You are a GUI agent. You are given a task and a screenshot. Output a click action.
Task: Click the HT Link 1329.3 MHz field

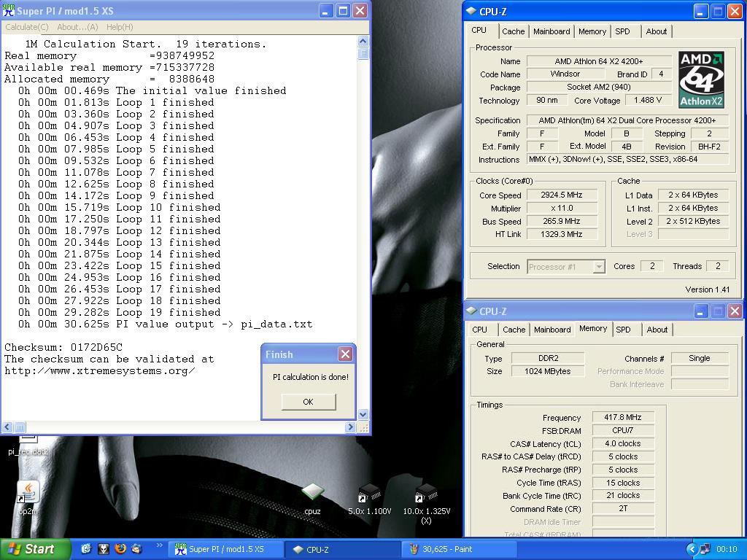point(562,234)
